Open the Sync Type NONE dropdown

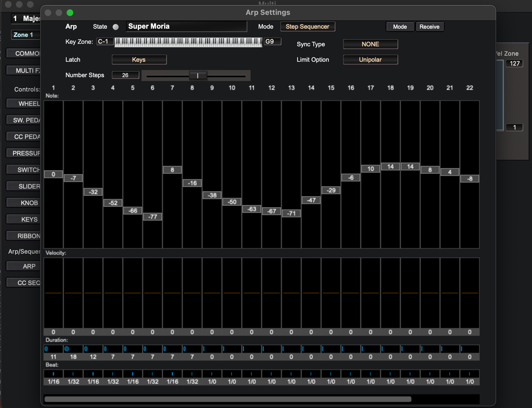(370, 44)
